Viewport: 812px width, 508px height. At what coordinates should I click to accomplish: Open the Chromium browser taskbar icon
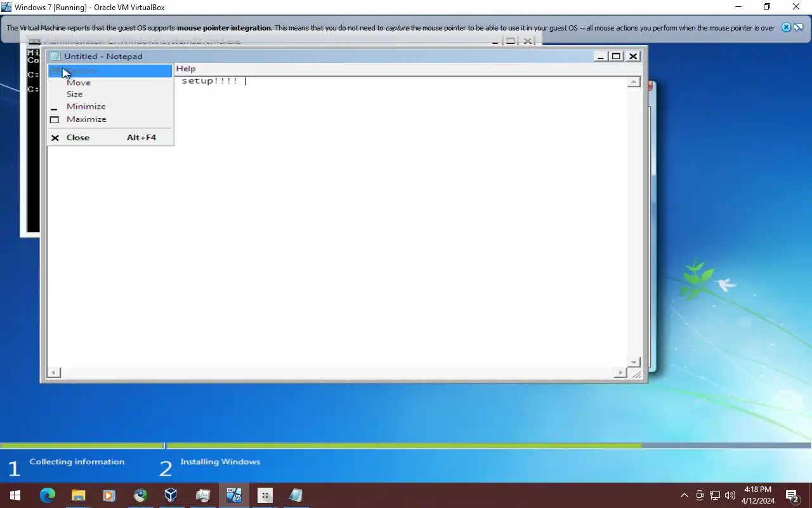[x=140, y=495]
